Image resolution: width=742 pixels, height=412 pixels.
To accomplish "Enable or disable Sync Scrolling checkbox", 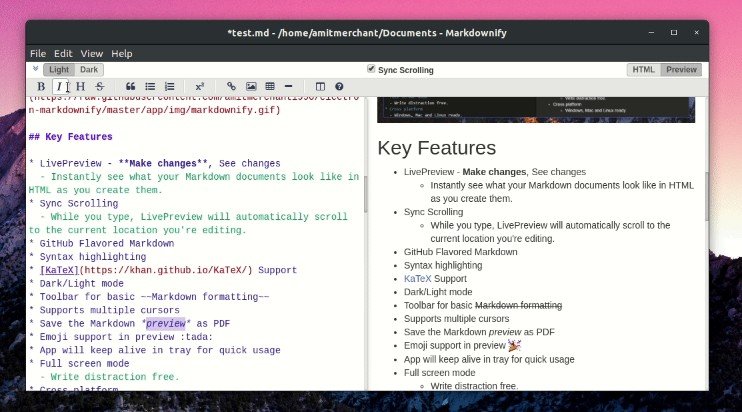I will 371,69.
